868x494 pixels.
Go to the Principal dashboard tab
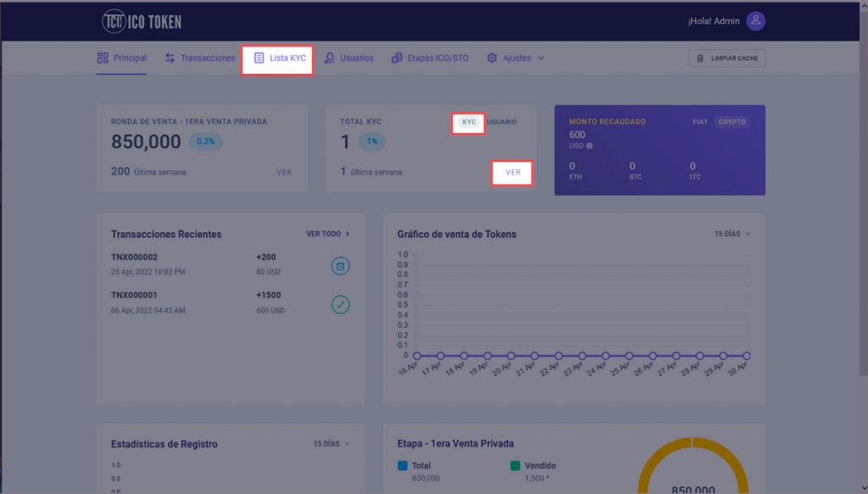click(x=122, y=58)
